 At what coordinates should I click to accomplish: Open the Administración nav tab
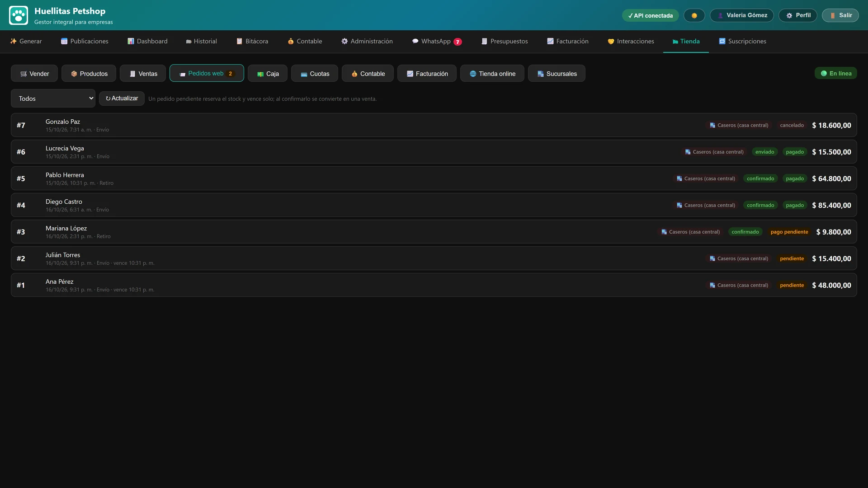click(x=367, y=41)
